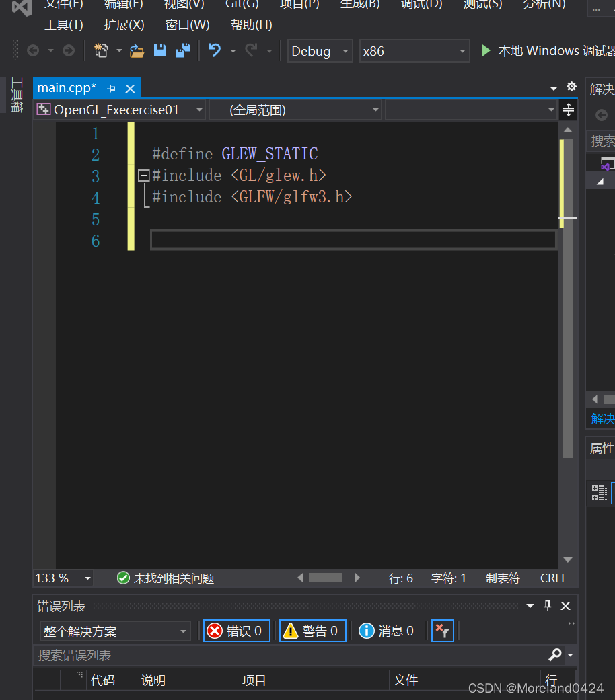Open the x86 platform dropdown

click(414, 51)
